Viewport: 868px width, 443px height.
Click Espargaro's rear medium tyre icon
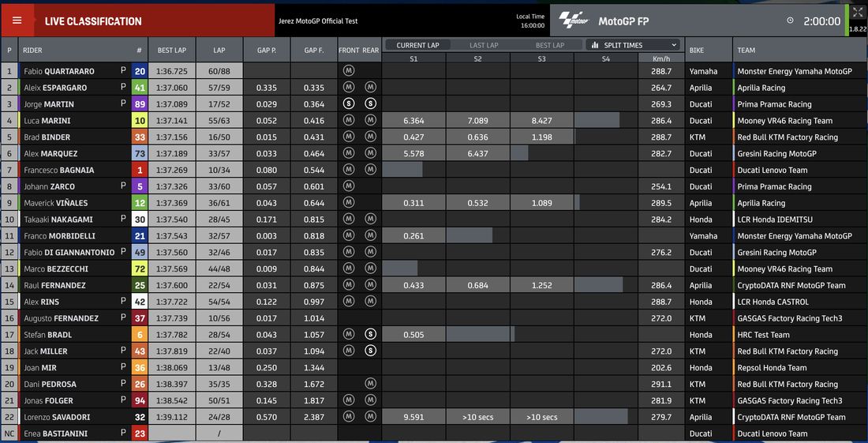pyautogui.click(x=370, y=88)
